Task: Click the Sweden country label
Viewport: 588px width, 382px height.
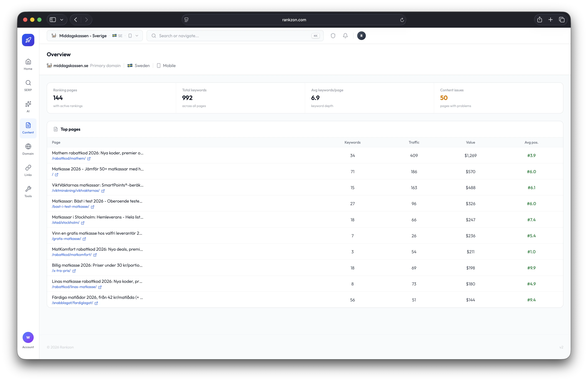Action: (x=142, y=66)
